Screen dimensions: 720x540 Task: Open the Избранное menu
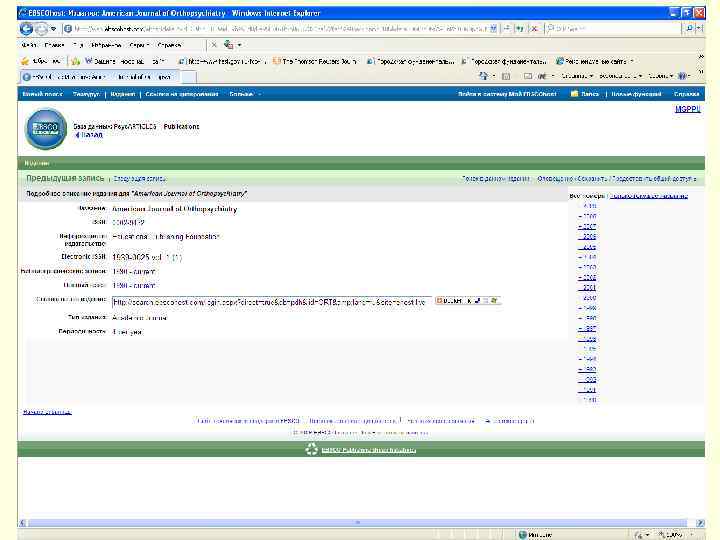(106, 45)
